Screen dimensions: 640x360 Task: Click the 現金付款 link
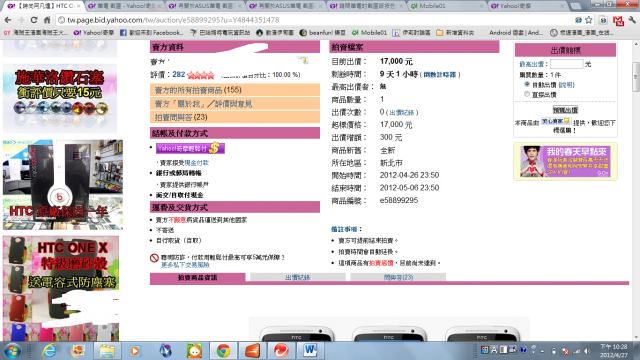[196, 163]
